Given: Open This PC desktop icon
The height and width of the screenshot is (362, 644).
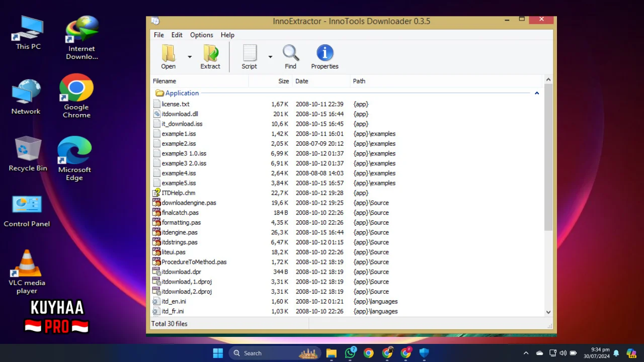Looking at the screenshot, I should click(x=28, y=33).
